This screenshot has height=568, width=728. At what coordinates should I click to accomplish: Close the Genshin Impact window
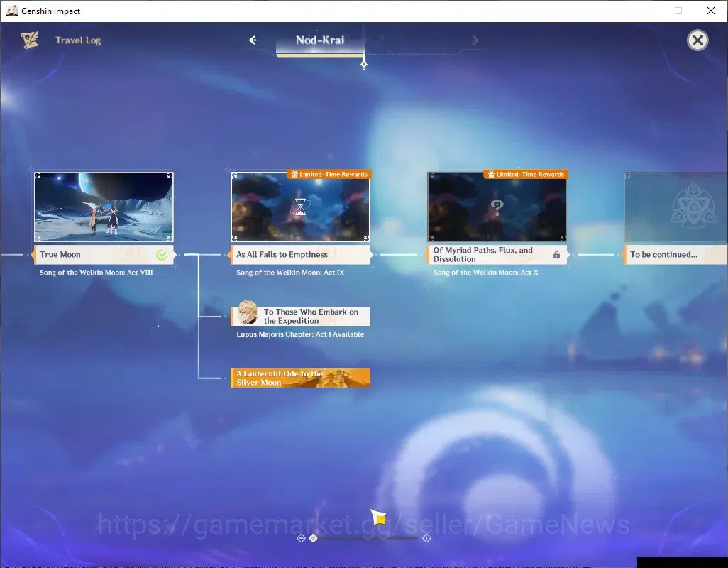coord(711,11)
